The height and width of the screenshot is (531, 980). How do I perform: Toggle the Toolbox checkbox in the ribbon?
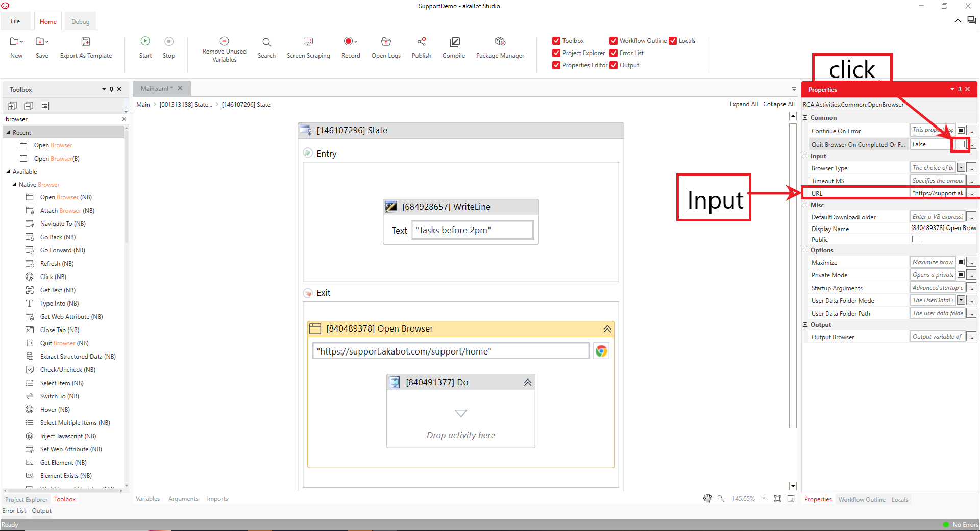point(556,41)
